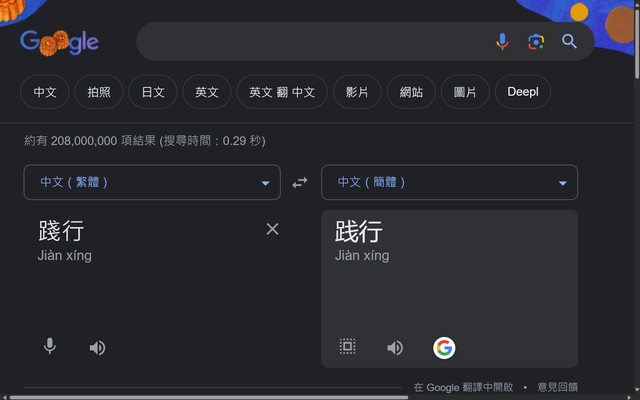Screen dimensions: 640x400
Task: Switch to 圖片 results
Action: (x=465, y=92)
